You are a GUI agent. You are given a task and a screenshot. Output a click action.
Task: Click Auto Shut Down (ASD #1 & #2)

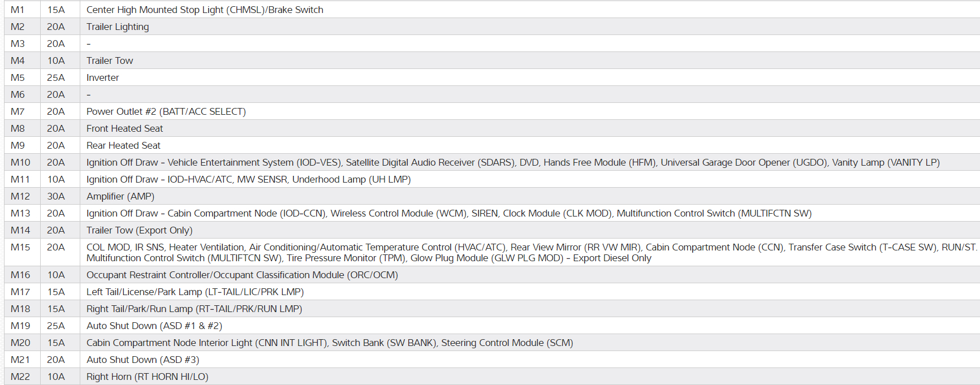(154, 326)
